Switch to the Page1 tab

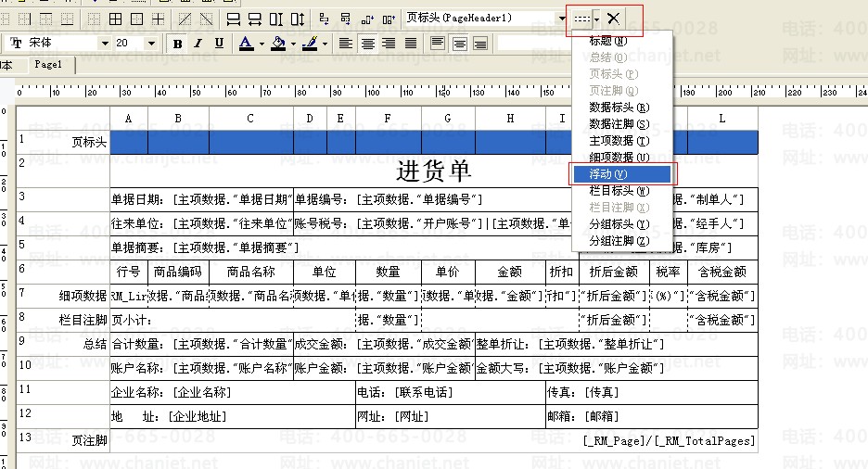pyautogui.click(x=48, y=65)
